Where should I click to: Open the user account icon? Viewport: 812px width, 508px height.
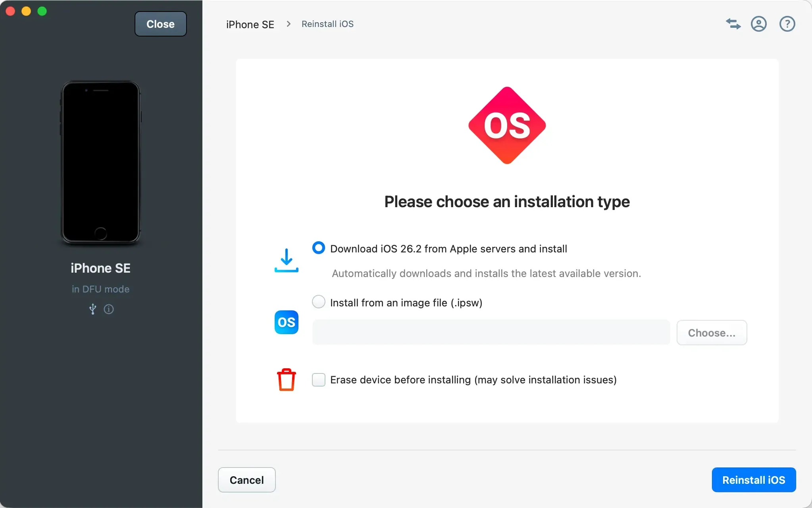point(758,24)
